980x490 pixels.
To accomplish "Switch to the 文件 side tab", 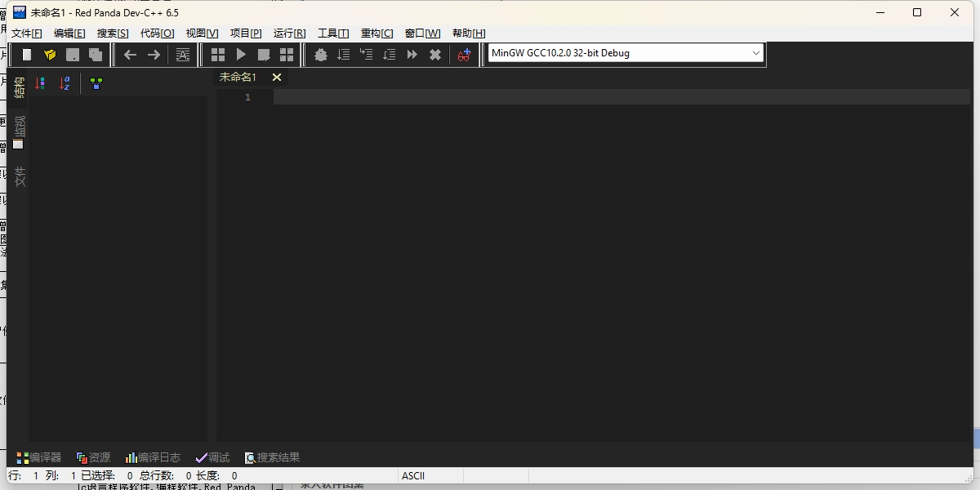I will pyautogui.click(x=20, y=176).
